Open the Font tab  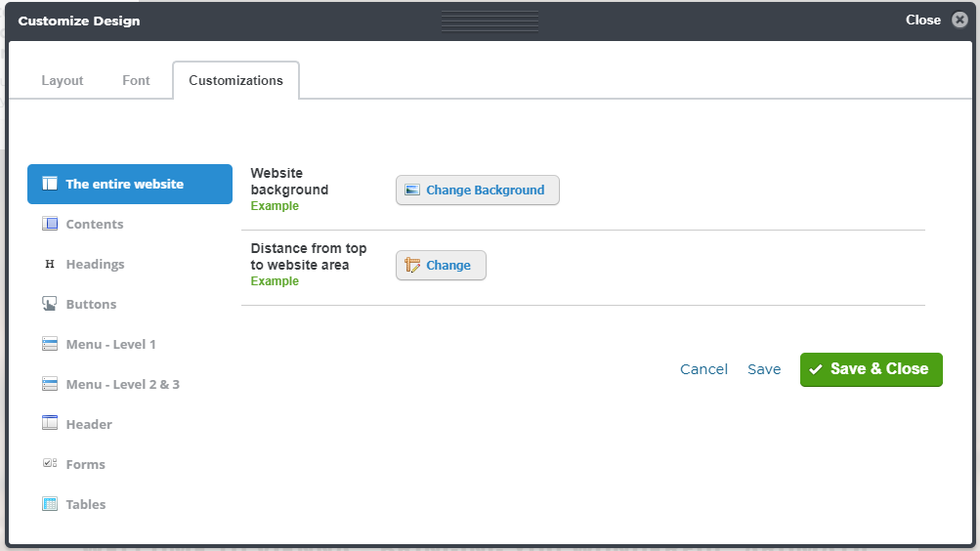[x=136, y=80]
